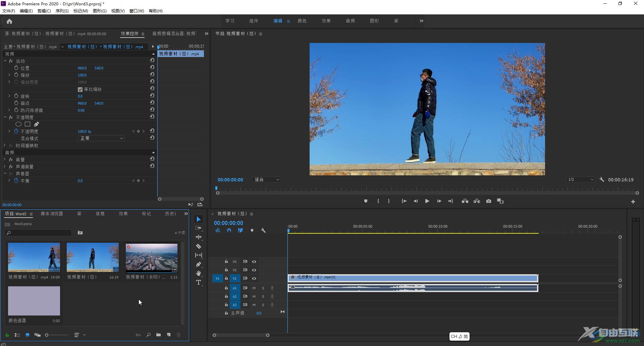Switch to 颜色 workspace

tap(302, 21)
